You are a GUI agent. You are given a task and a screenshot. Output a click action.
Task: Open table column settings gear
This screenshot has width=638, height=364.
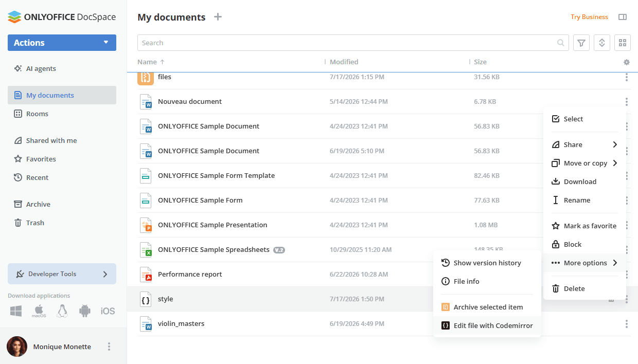point(626,62)
